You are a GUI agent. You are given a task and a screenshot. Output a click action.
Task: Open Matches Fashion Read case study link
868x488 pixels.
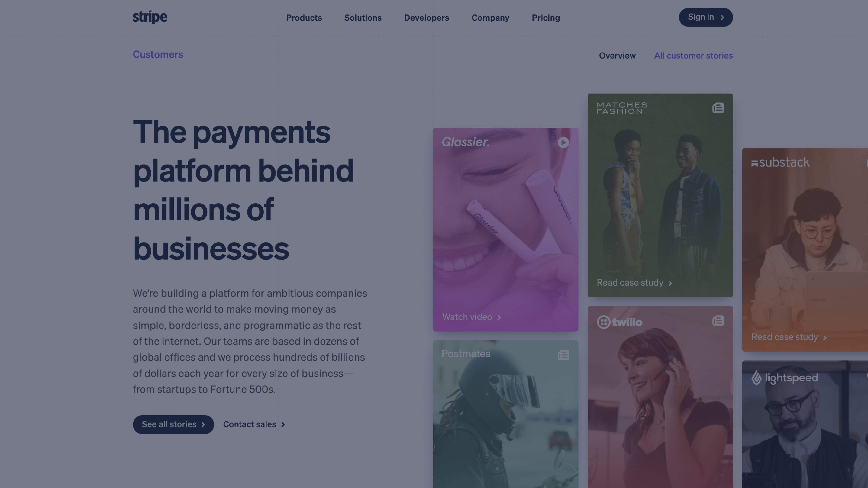634,283
